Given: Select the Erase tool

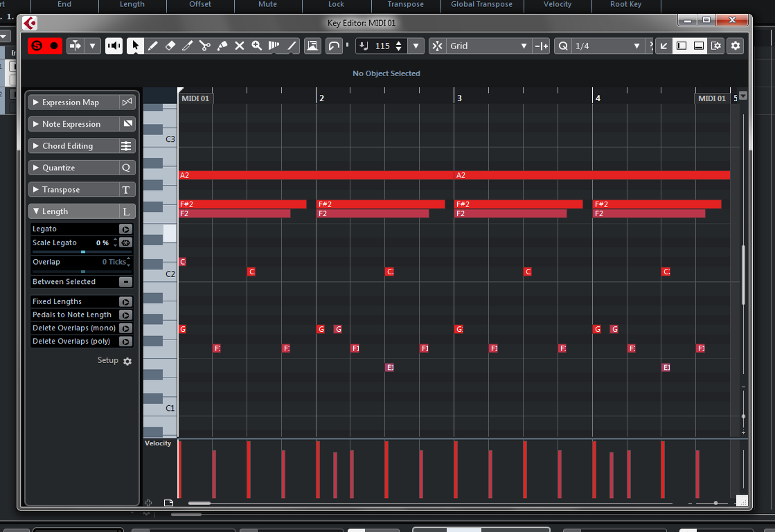Looking at the screenshot, I should pos(170,46).
